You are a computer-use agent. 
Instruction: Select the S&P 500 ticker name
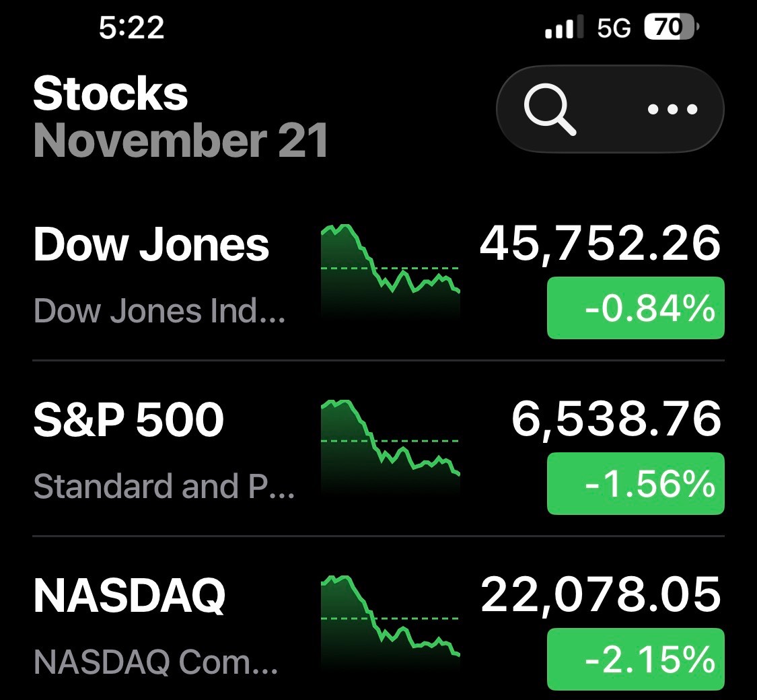click(129, 420)
